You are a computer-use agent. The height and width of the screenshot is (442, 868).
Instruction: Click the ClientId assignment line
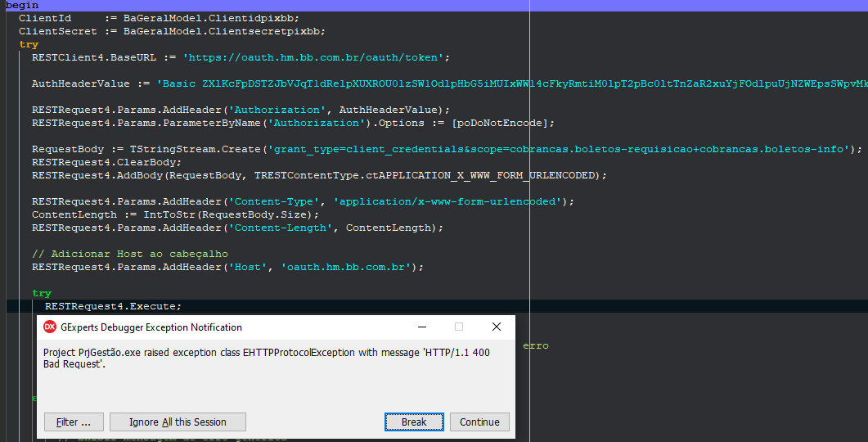(x=159, y=18)
